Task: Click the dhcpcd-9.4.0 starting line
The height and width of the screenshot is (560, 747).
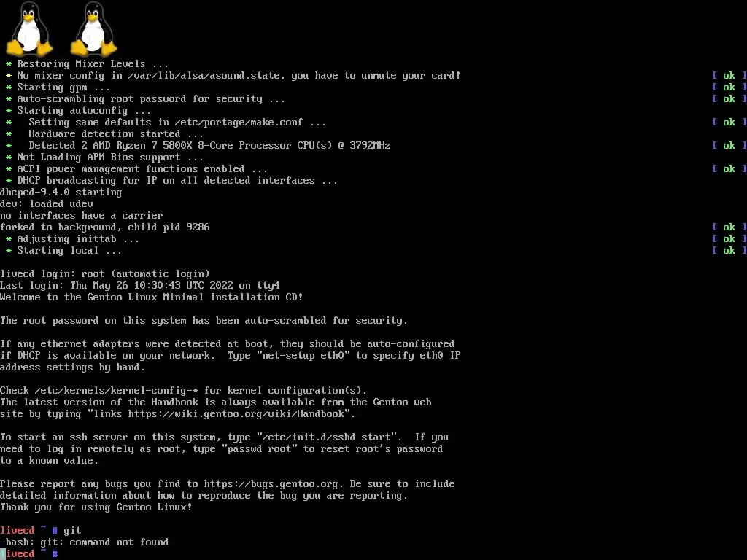Action: coord(61,192)
